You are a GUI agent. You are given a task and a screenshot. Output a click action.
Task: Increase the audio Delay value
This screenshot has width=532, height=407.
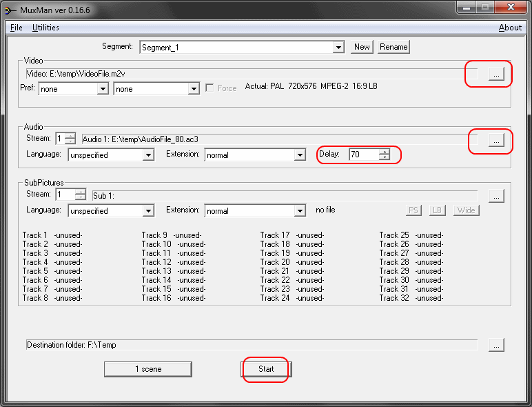point(384,152)
